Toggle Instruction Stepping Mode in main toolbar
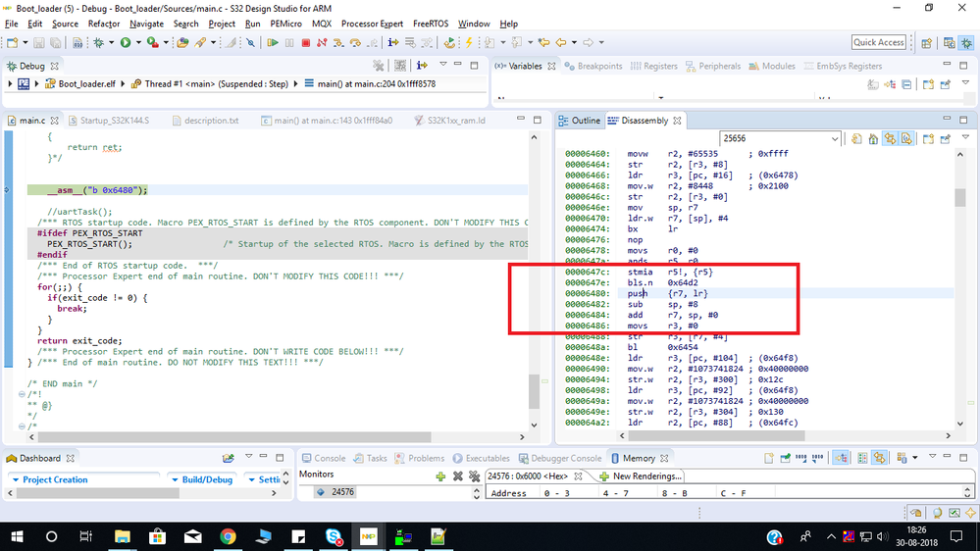The image size is (980, 551). 393,42
